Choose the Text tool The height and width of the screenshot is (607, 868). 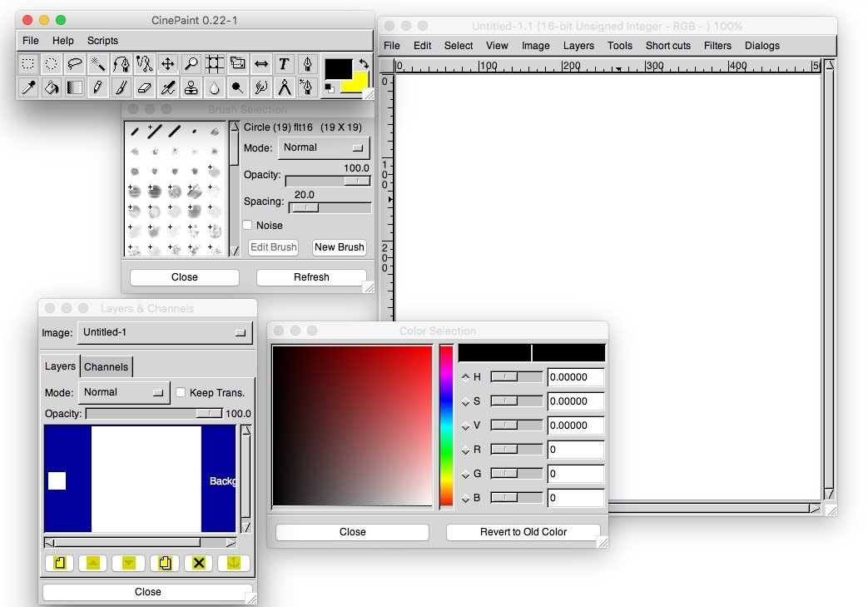click(285, 64)
